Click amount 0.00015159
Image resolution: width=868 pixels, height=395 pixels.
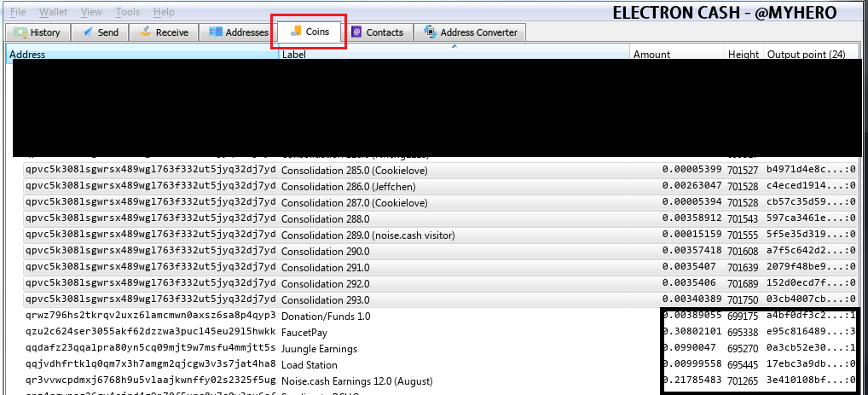tap(692, 235)
